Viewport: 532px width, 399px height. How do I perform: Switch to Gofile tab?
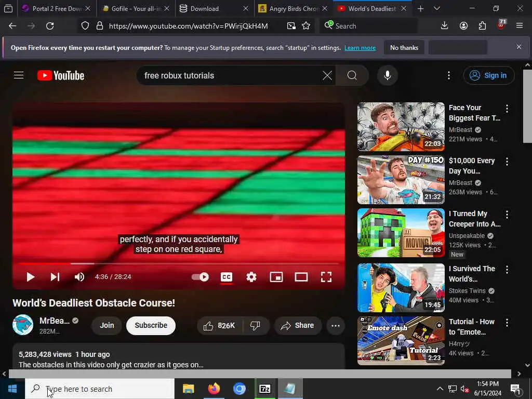click(x=136, y=8)
